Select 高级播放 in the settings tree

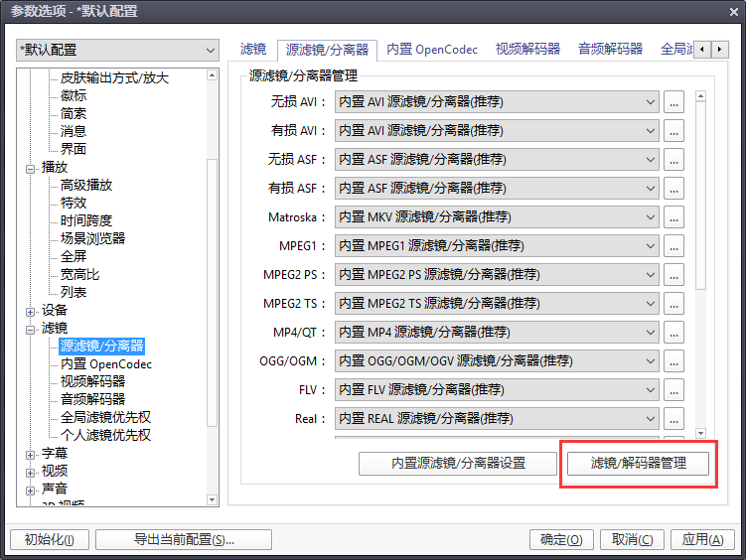(86, 185)
